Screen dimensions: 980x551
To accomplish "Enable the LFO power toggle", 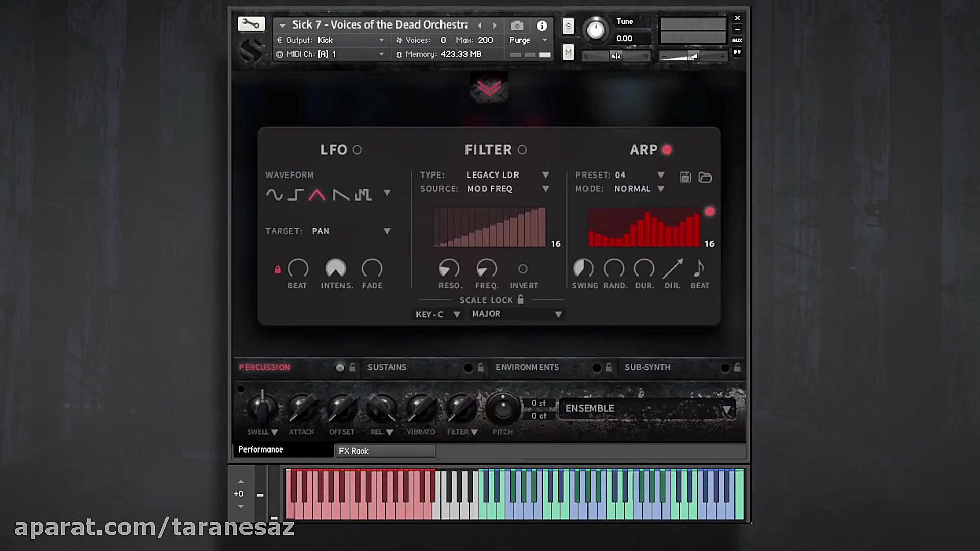I will 357,149.
